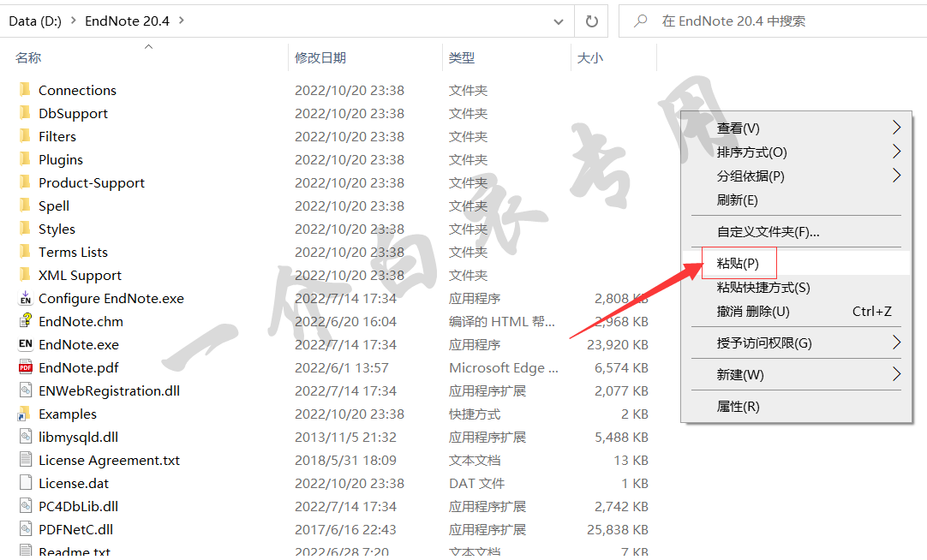Expand the 新建(W) submenu arrow
The image size is (927, 560).
pyautogui.click(x=896, y=374)
